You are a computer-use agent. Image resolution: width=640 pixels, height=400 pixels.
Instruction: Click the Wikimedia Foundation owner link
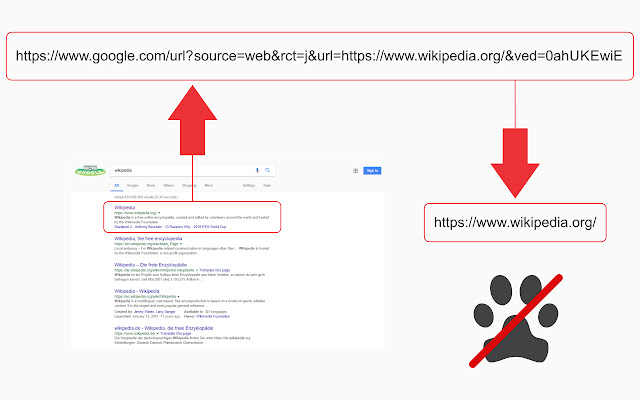pyautogui.click(x=213, y=317)
